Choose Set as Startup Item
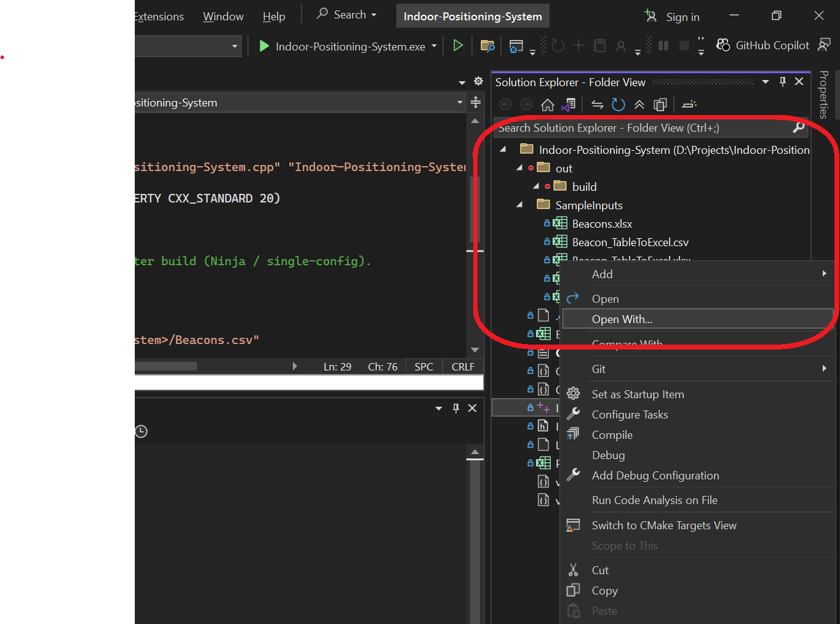This screenshot has height=624, width=840. coord(638,394)
